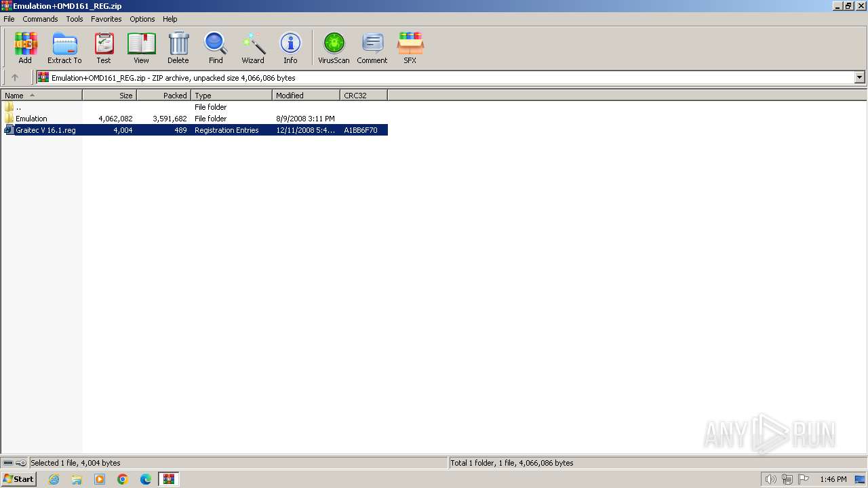Go up one folder level arrow

point(15,77)
